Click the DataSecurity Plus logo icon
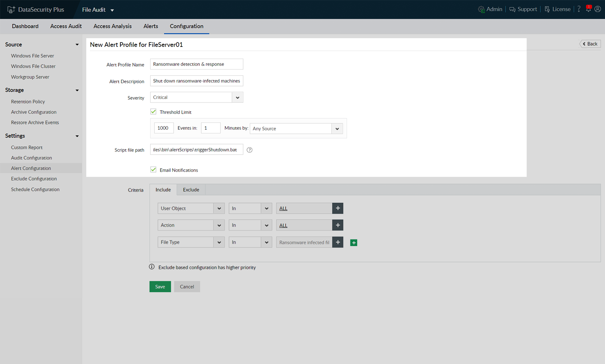605x364 pixels. coord(11,9)
